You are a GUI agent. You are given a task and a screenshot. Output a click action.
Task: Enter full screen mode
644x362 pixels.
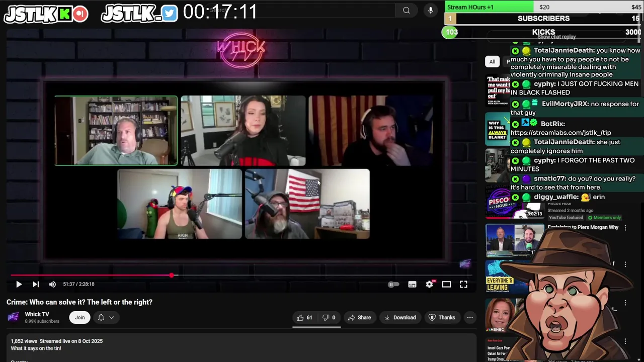(463, 285)
